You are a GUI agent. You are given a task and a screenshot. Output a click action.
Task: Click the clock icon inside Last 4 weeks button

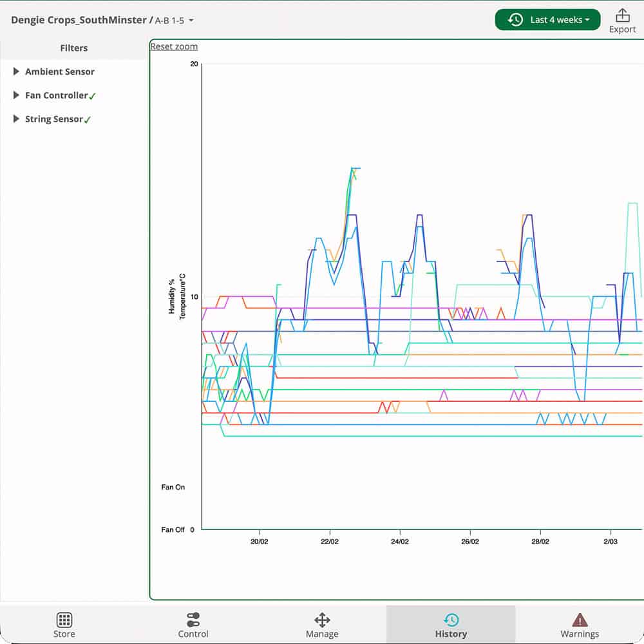pos(514,20)
